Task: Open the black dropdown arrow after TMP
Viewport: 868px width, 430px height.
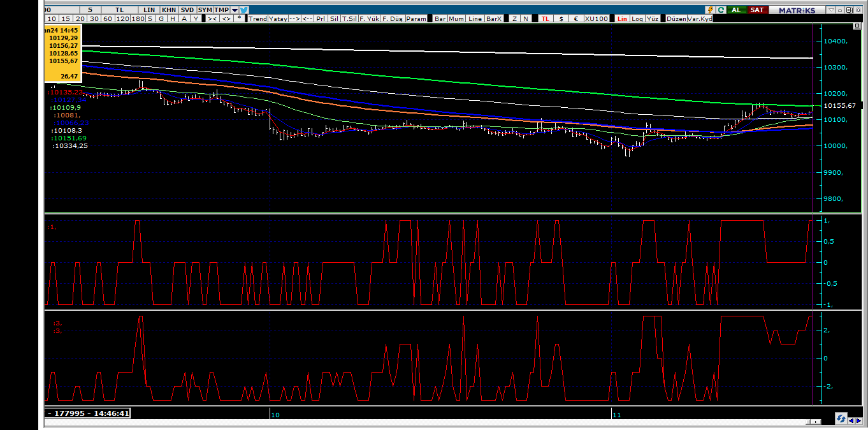Action: coord(235,10)
